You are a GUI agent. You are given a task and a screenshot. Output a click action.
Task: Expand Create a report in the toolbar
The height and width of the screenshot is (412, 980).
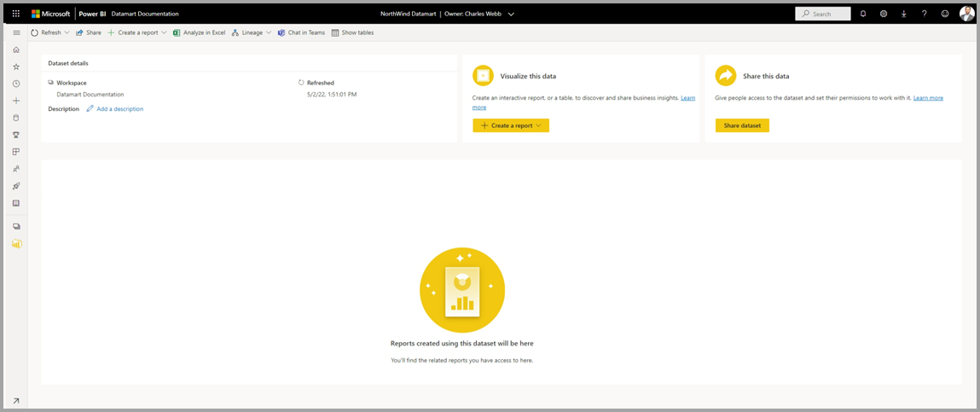[x=164, y=32]
